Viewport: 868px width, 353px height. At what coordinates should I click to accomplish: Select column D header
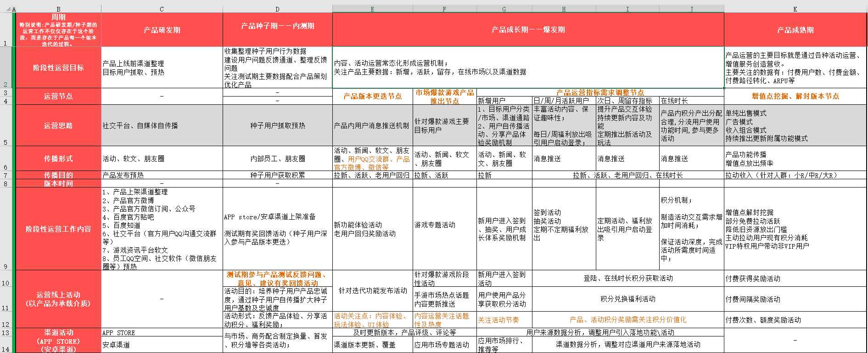tap(277, 9)
